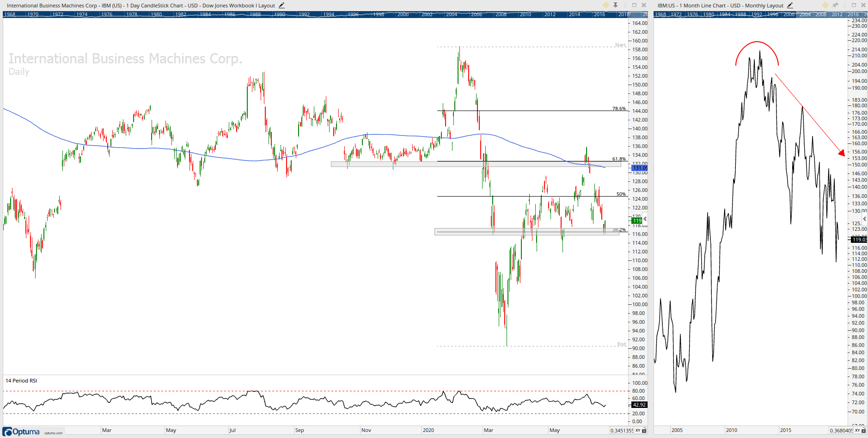868x438 pixels.
Task: Select the 50% Fibonacci level label
Action: pos(621,194)
